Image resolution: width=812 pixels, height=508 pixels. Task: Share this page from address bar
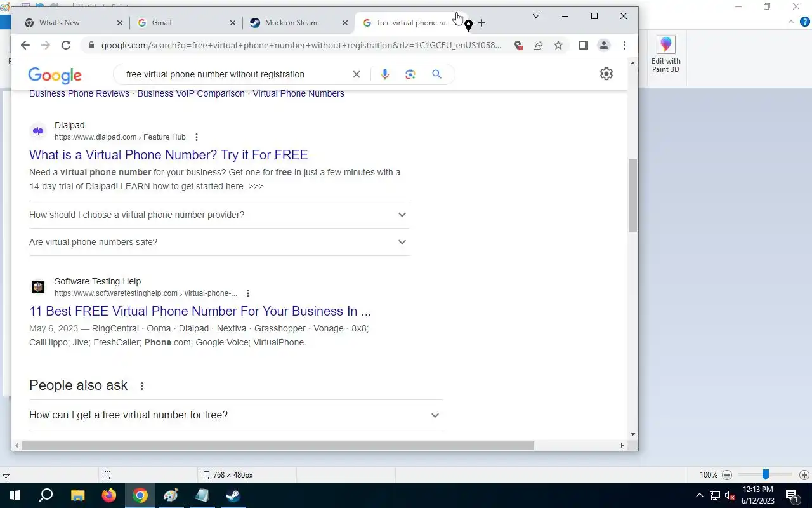pyautogui.click(x=538, y=45)
